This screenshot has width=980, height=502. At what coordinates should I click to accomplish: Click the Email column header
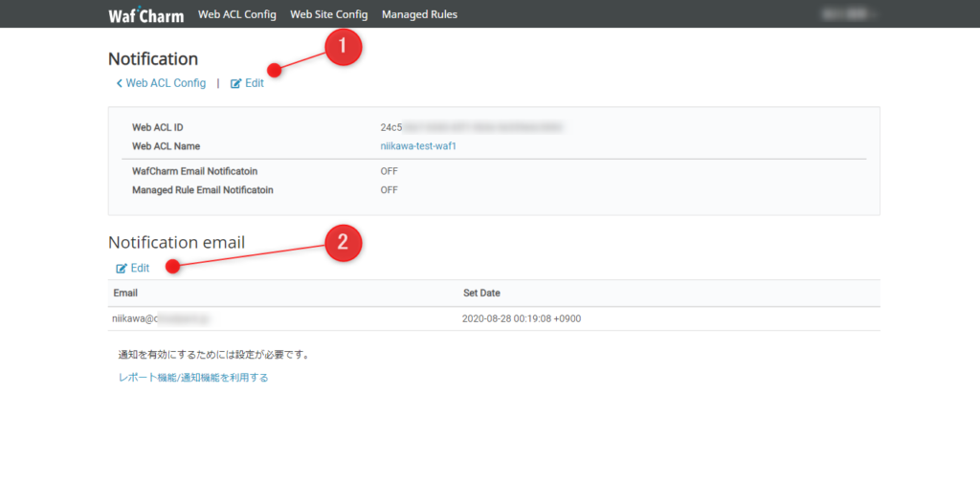(126, 293)
